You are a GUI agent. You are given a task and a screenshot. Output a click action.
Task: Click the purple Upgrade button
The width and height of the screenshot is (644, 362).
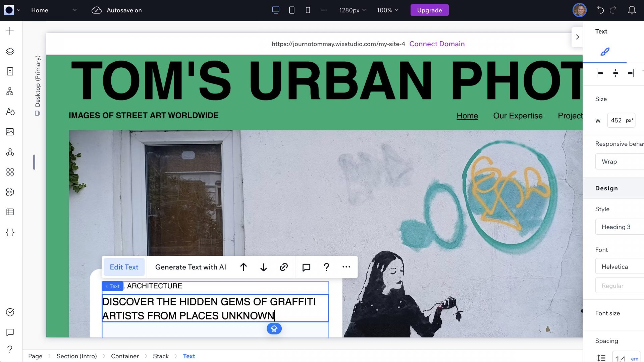(x=429, y=10)
